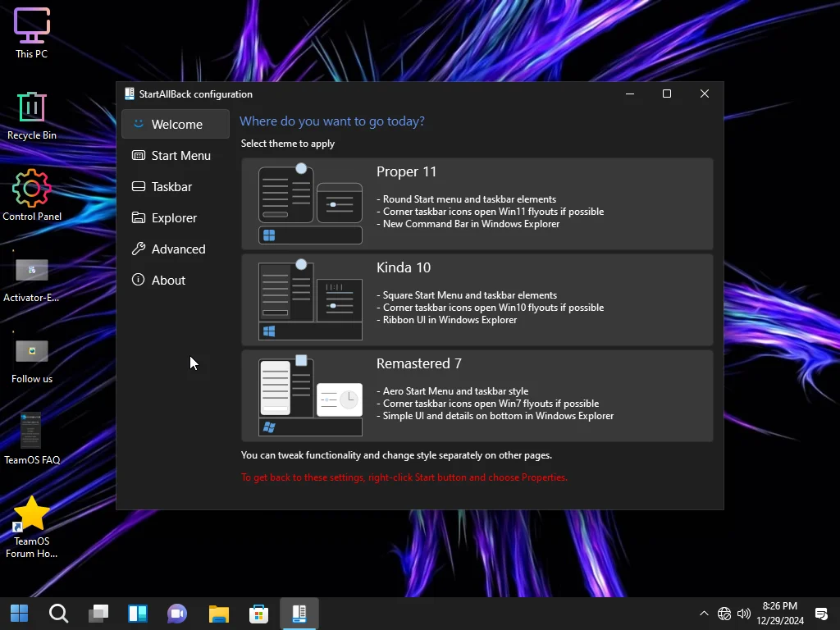Click StartAllBack taskbar button
Screen dimensions: 840x630
[299, 614]
